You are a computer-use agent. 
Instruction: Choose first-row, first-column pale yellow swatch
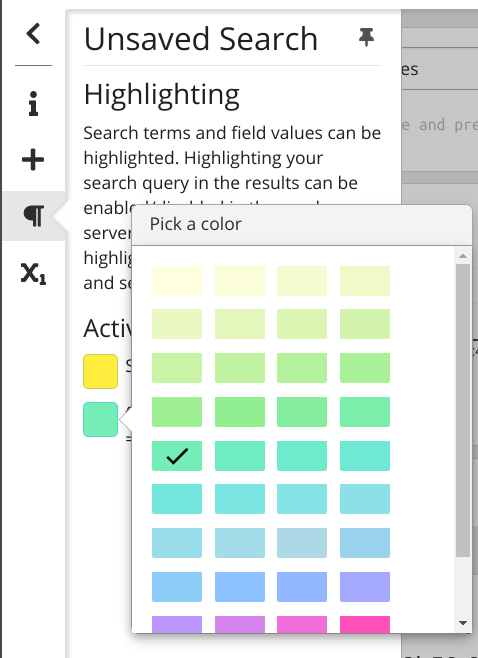177,281
